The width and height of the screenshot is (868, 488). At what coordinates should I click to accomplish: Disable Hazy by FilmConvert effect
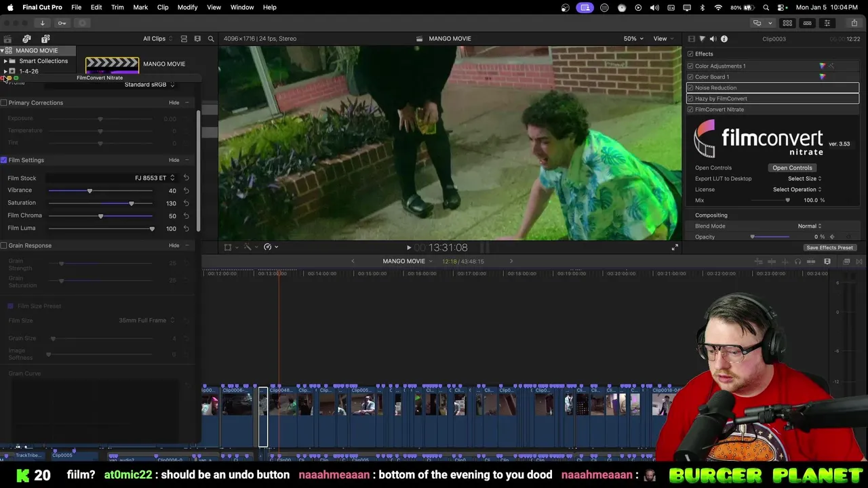[x=690, y=98]
